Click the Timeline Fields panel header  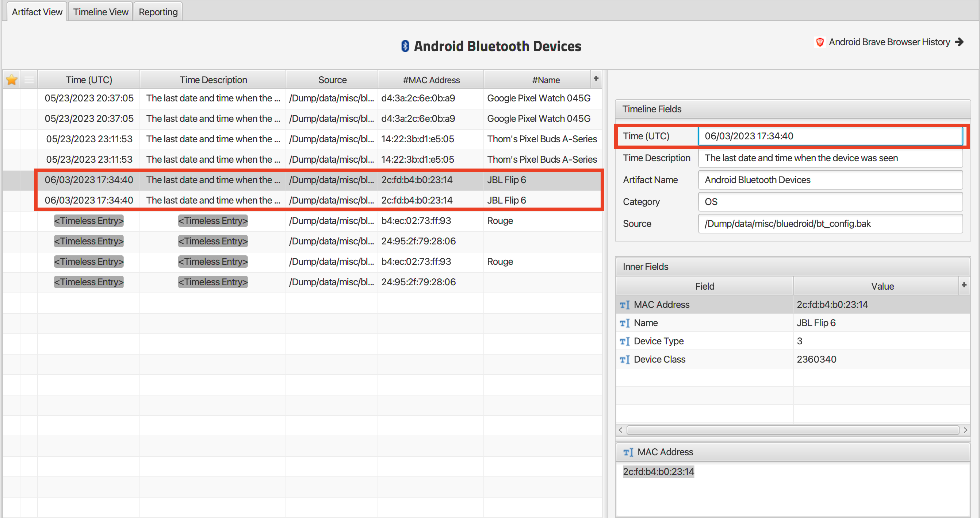[x=792, y=109]
